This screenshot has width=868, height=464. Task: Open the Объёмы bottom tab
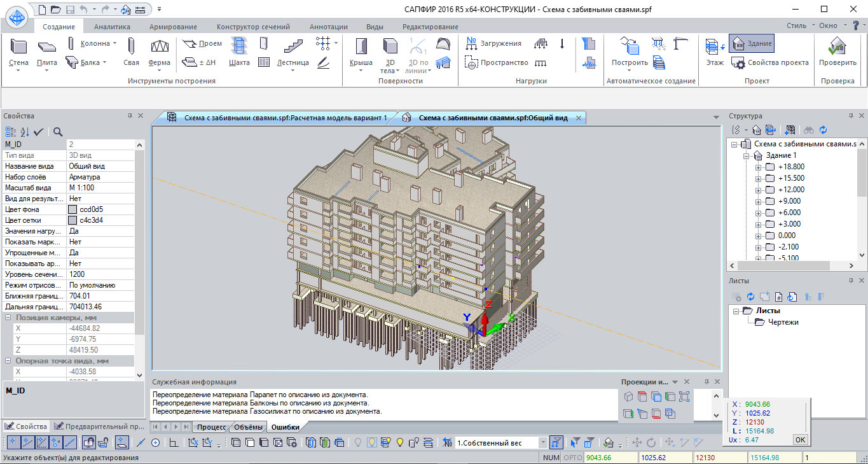[x=247, y=427]
